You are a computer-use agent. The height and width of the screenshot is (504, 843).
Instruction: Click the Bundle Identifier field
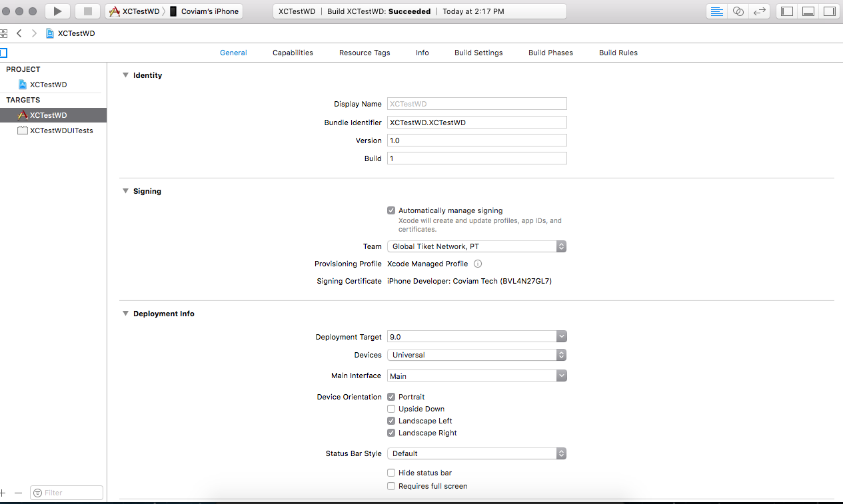pos(477,123)
